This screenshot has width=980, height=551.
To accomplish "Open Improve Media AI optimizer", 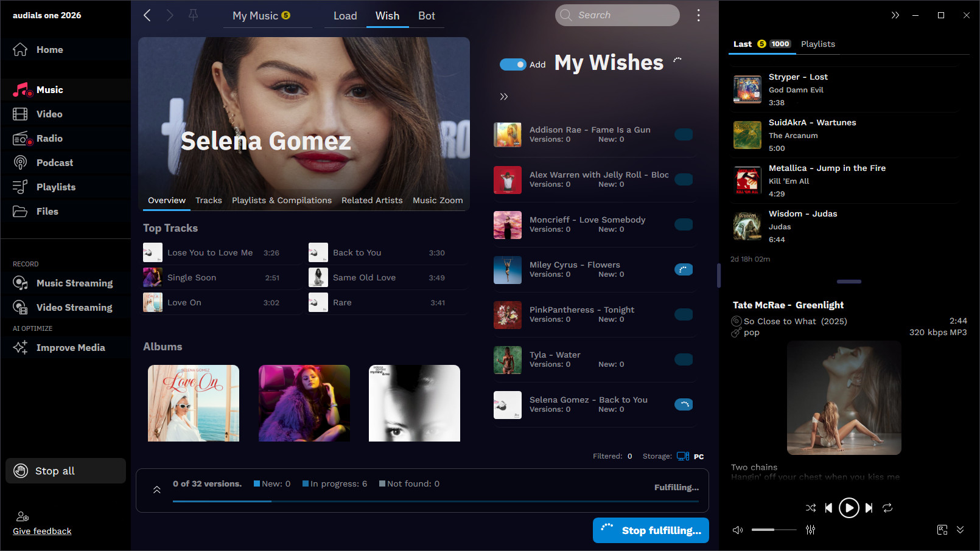I will pyautogui.click(x=65, y=348).
